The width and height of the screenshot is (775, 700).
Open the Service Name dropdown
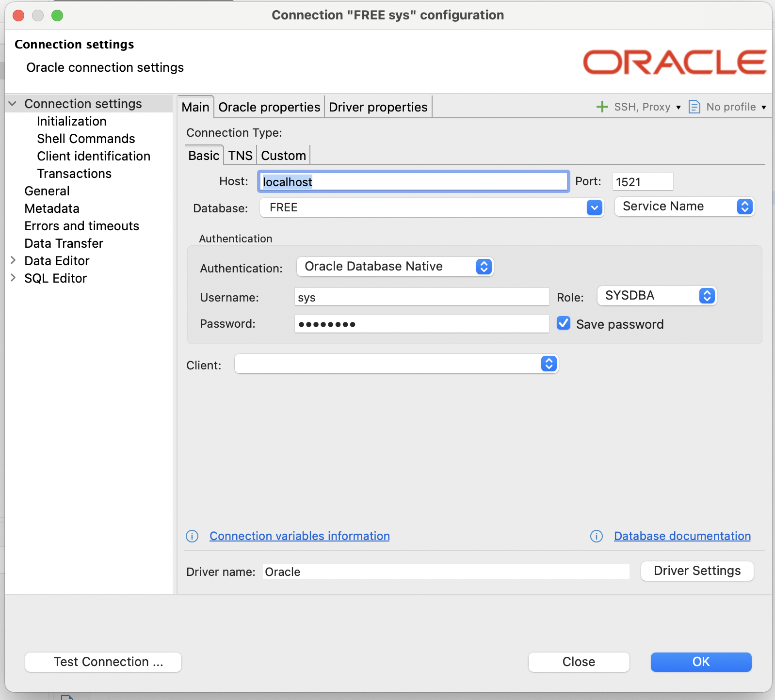(x=684, y=207)
